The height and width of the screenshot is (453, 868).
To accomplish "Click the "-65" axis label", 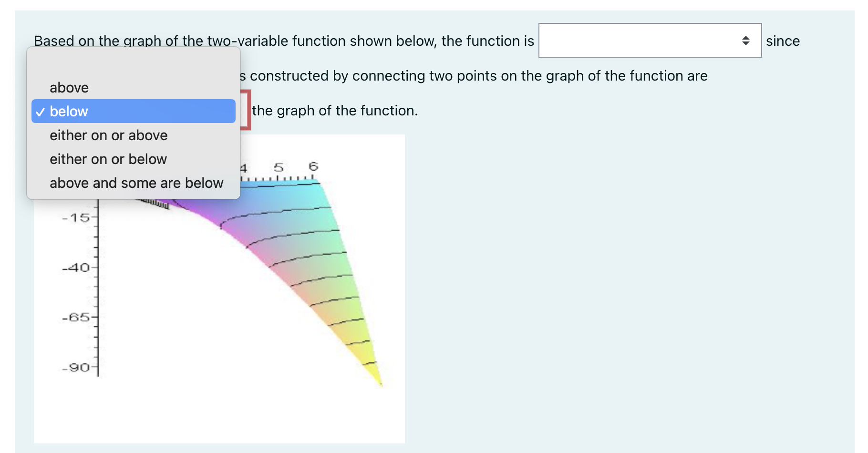I will pyautogui.click(x=76, y=317).
